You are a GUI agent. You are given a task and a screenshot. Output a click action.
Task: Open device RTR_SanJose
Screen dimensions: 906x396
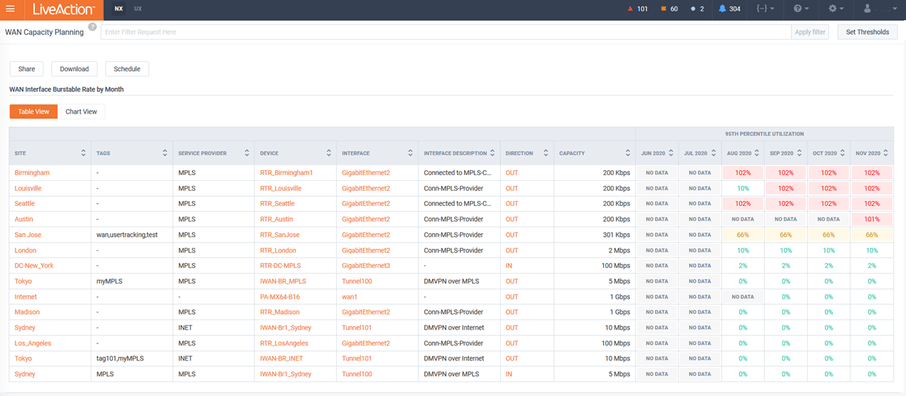point(280,235)
